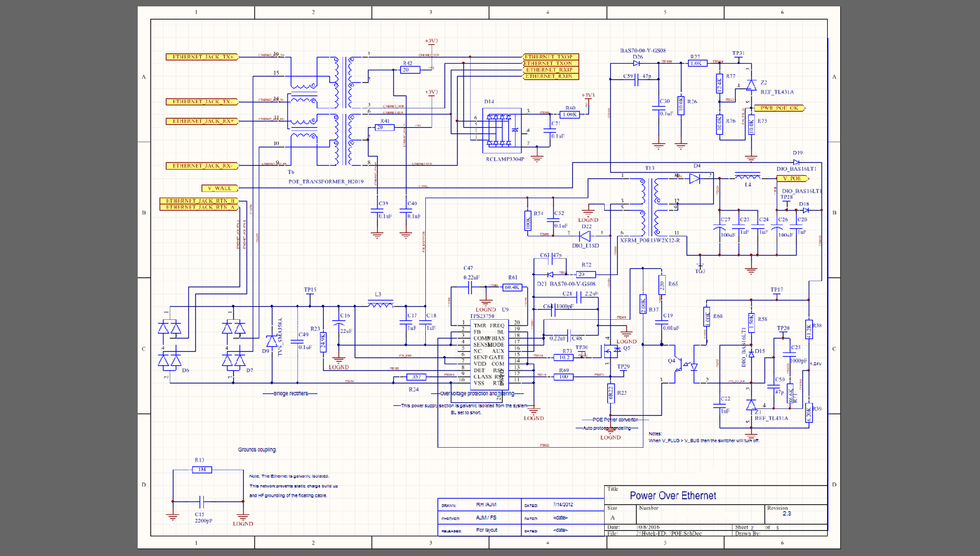Click the 7/14/2012 drawn date
The width and height of the screenshot is (980, 556).
(563, 505)
